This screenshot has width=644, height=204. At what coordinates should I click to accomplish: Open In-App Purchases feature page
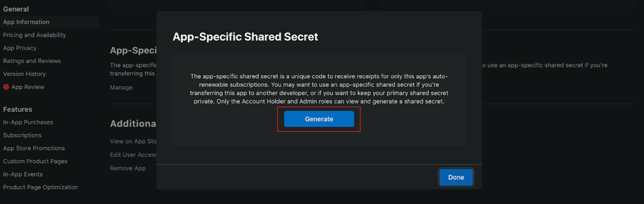pyautogui.click(x=28, y=122)
